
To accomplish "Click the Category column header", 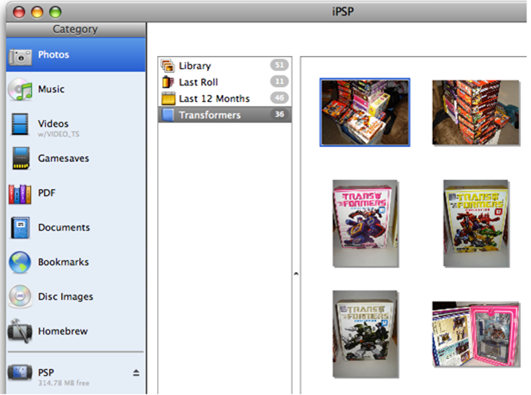I will tap(76, 29).
